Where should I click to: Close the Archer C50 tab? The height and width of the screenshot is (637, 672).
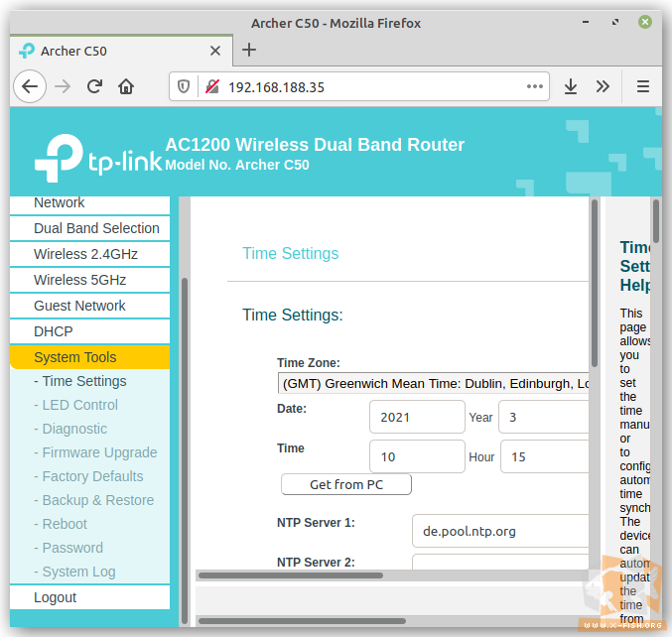pyautogui.click(x=215, y=51)
